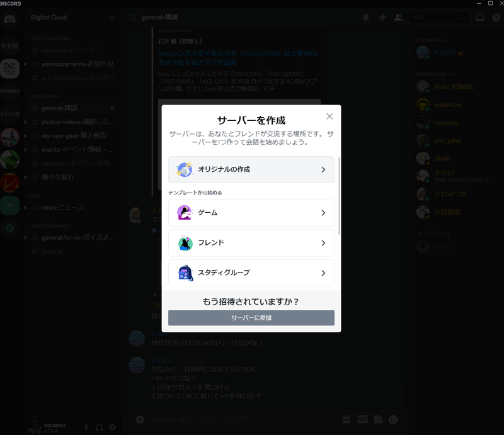
Task: Open photos-videos channel
Action: (73, 122)
